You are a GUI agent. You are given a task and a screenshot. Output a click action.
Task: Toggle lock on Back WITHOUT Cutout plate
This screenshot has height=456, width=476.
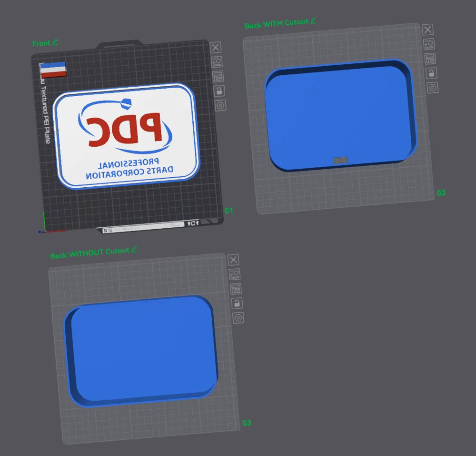(x=237, y=303)
